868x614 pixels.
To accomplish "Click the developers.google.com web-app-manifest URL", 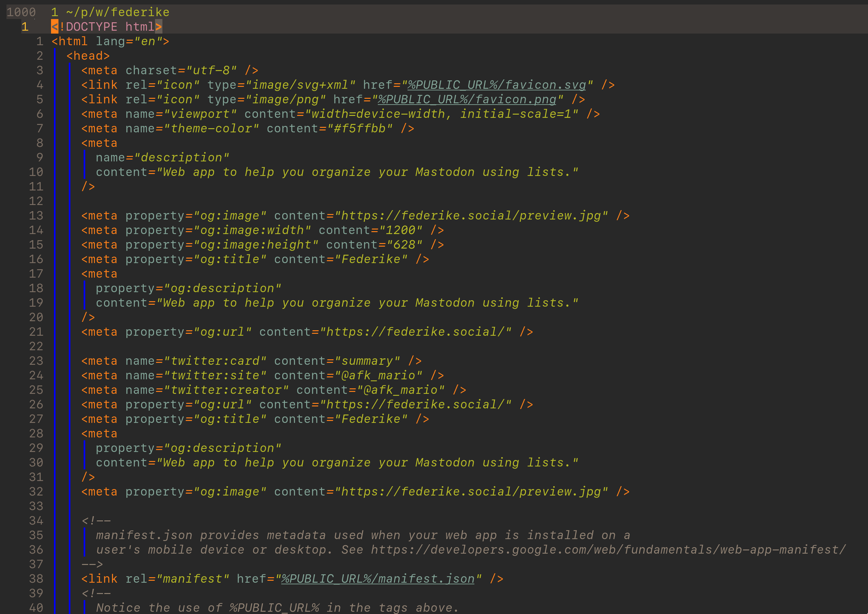I will [x=605, y=549].
